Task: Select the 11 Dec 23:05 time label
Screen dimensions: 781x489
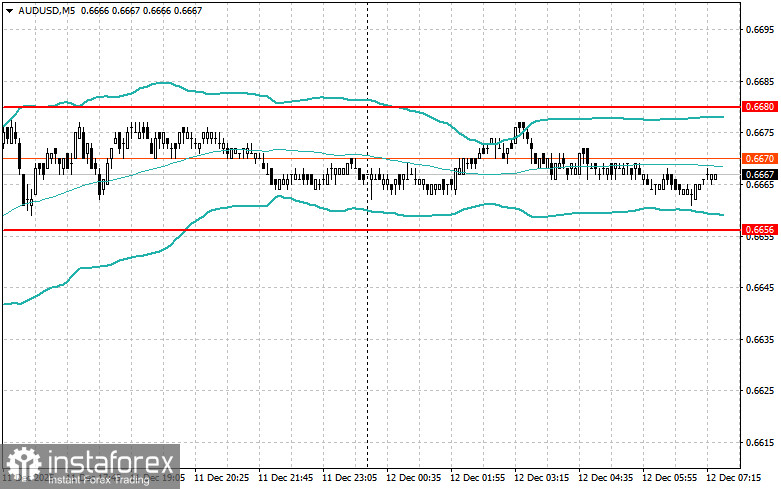Action: [350, 478]
